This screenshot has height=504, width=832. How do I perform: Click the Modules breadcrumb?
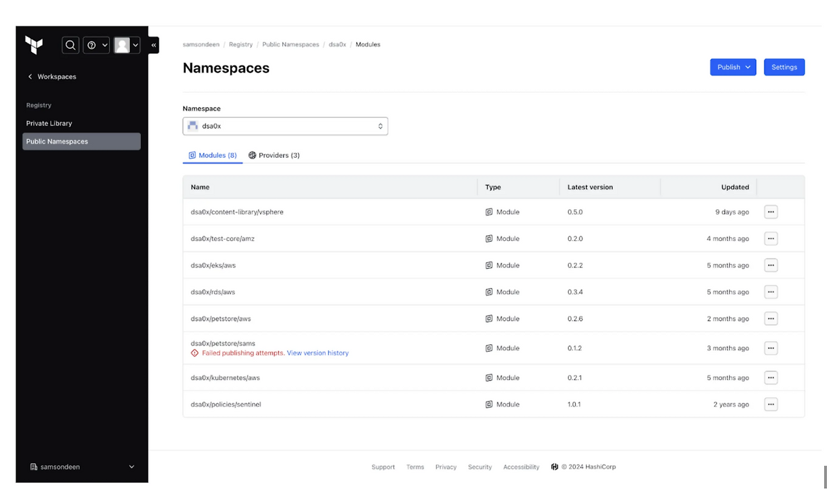(368, 45)
